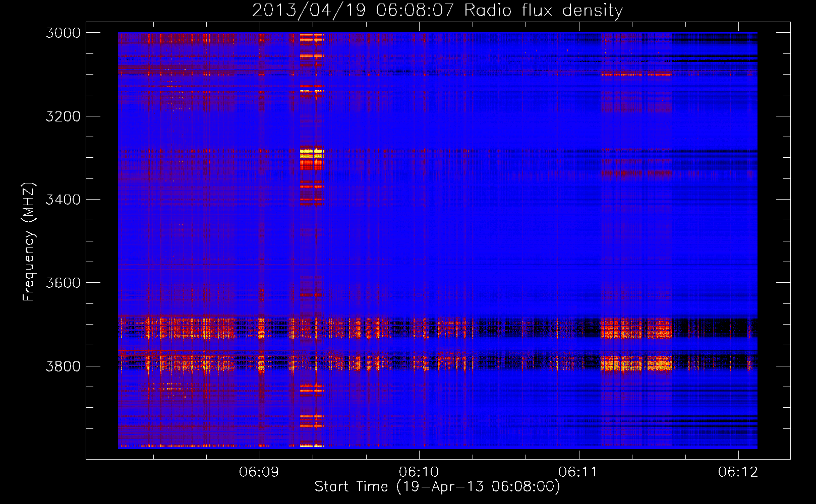Click the 06:11 time axis label
The image size is (816, 504).
click(x=578, y=472)
